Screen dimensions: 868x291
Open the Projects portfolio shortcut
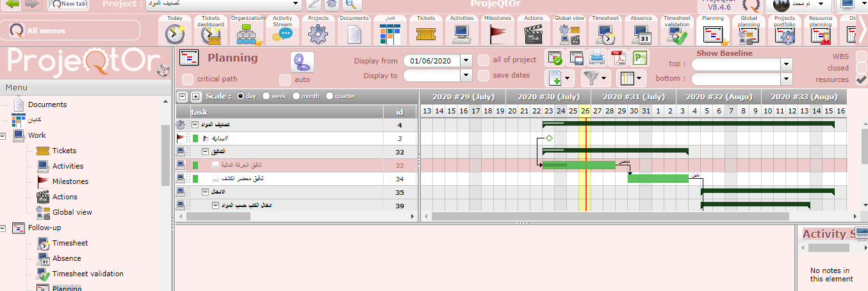(x=785, y=29)
